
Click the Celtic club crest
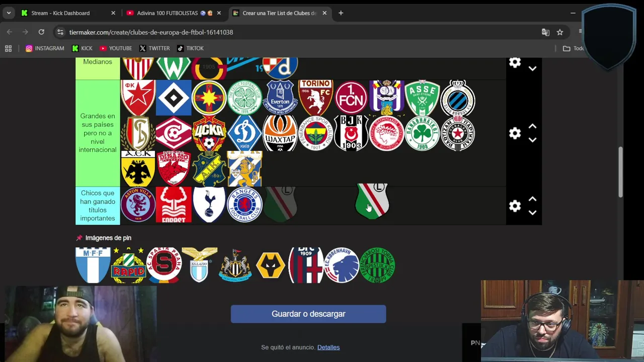[245, 98]
